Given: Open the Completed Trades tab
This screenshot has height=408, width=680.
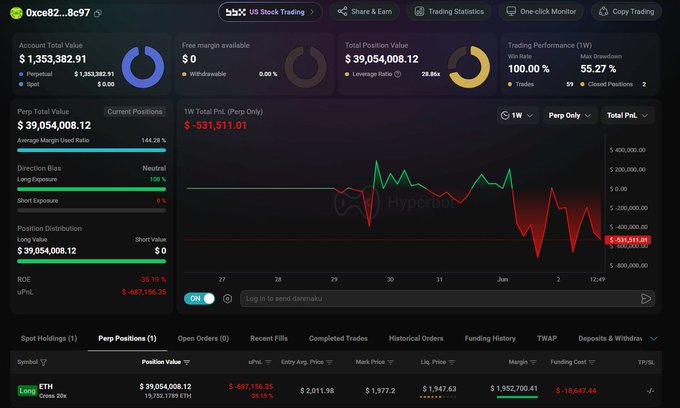Looking at the screenshot, I should (x=338, y=339).
